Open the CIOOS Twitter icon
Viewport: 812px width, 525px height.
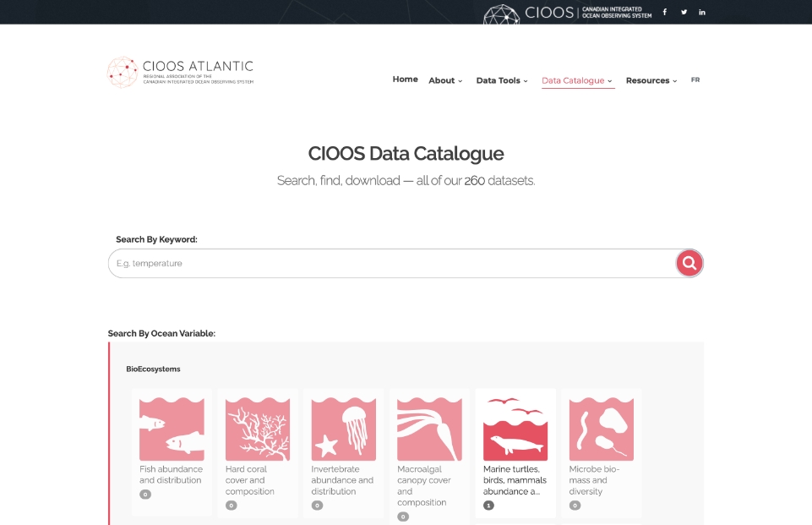(684, 12)
